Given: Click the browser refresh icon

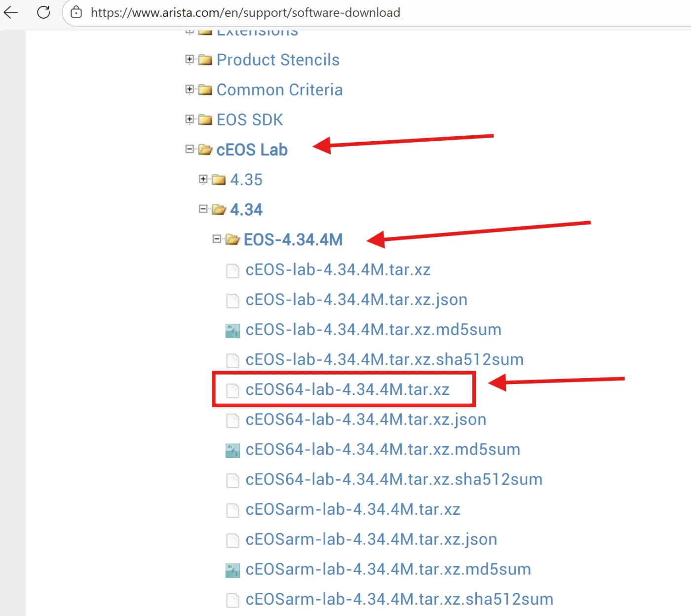Looking at the screenshot, I should [x=43, y=13].
